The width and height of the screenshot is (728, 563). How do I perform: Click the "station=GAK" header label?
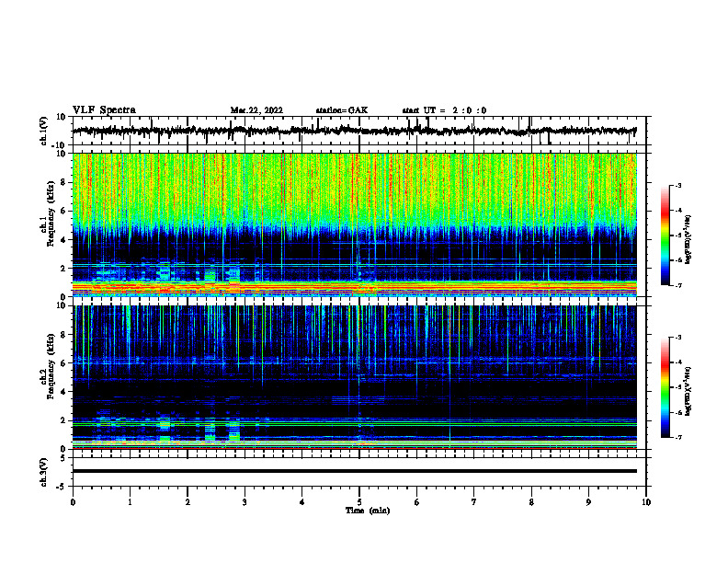[x=342, y=110]
